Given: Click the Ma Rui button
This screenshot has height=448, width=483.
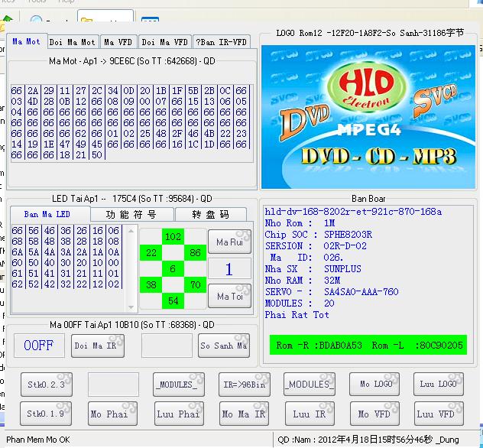Looking at the screenshot, I should coord(230,242).
